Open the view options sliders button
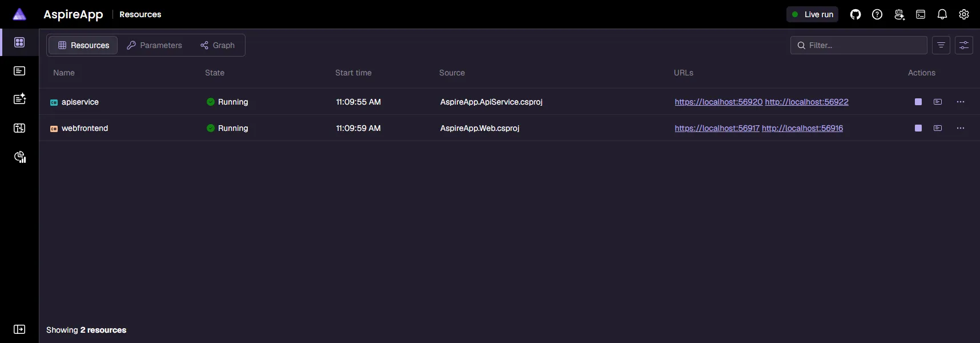The image size is (980, 343). (964, 45)
